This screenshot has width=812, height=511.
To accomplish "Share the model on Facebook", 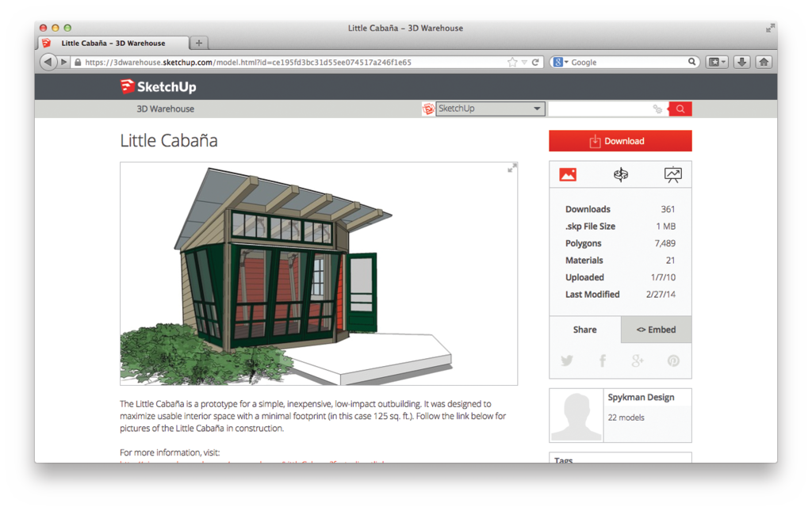I will (x=603, y=360).
